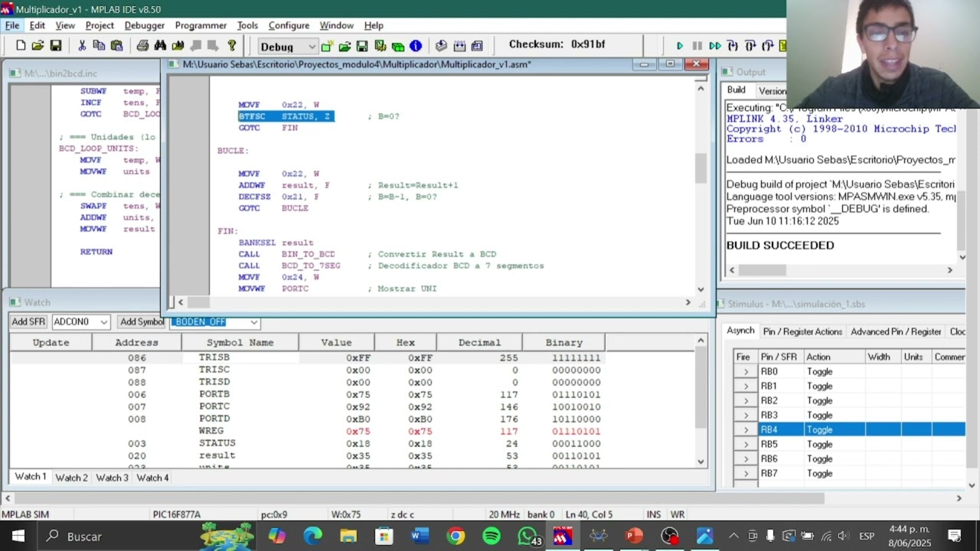Click the Symbol Name column header
The image size is (980, 551).
coord(240,343)
